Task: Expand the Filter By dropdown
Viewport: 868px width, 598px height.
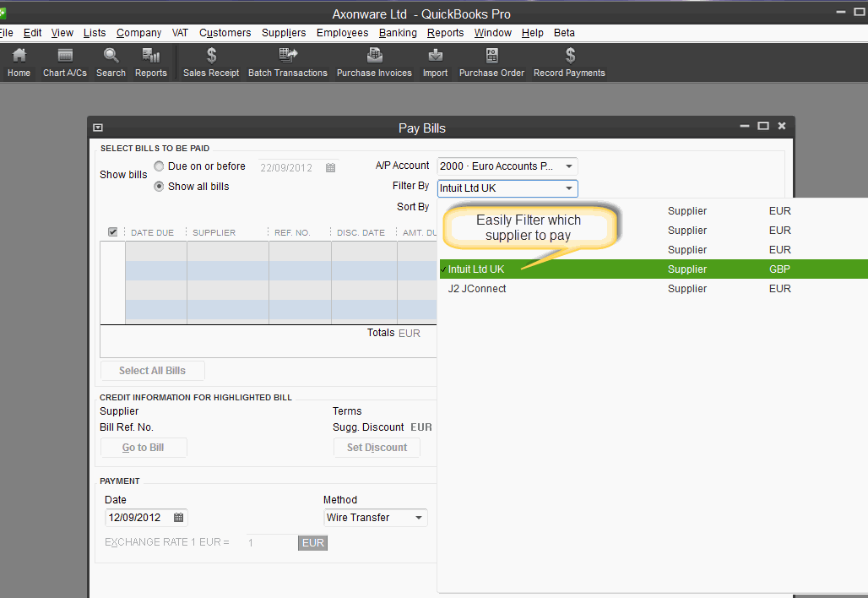Action: pyautogui.click(x=568, y=188)
